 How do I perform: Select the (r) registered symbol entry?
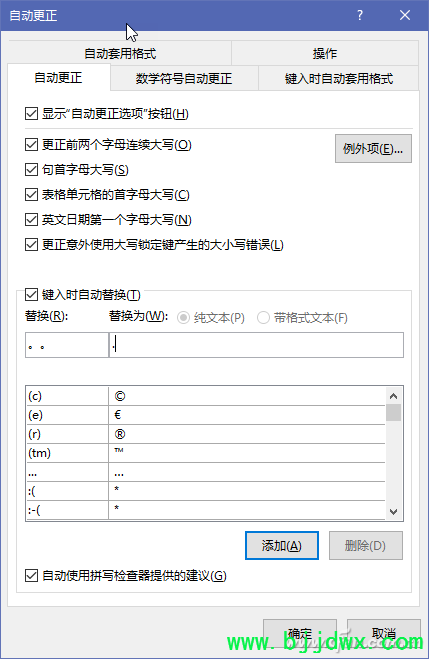(x=206, y=434)
